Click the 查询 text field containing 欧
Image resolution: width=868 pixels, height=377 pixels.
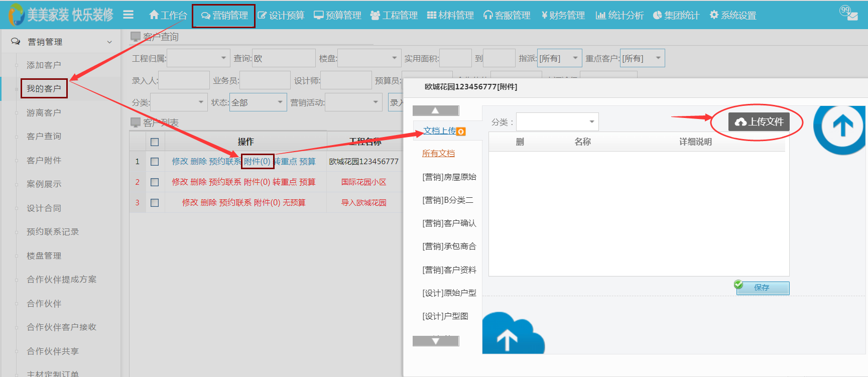tap(283, 58)
